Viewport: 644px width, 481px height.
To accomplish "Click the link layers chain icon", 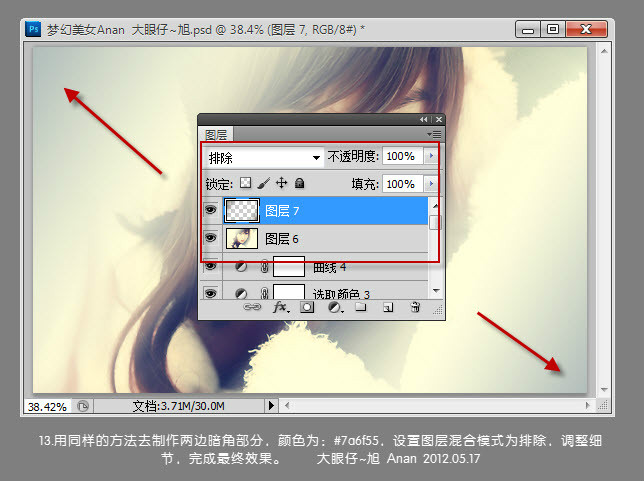I will coord(252,309).
